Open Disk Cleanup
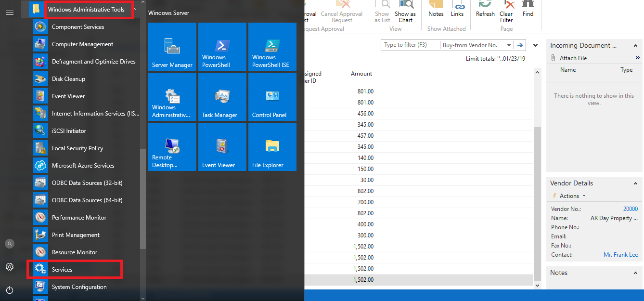644x301 pixels. tap(86, 79)
